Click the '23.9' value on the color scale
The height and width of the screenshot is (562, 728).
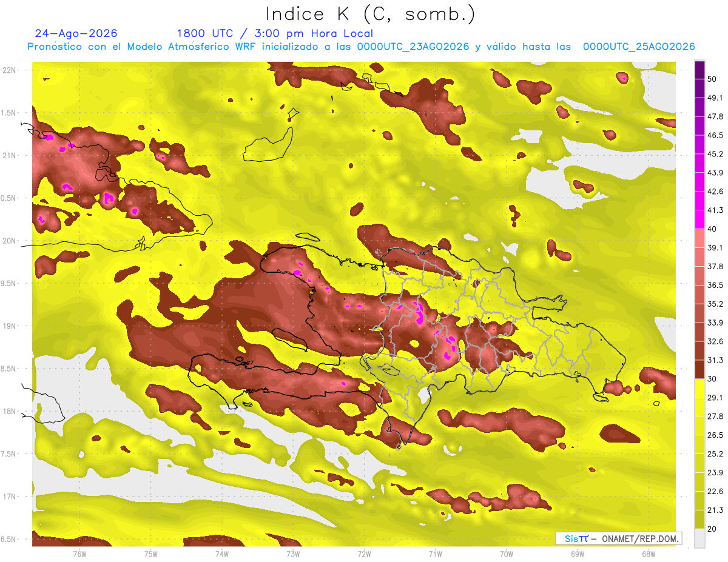pos(715,472)
